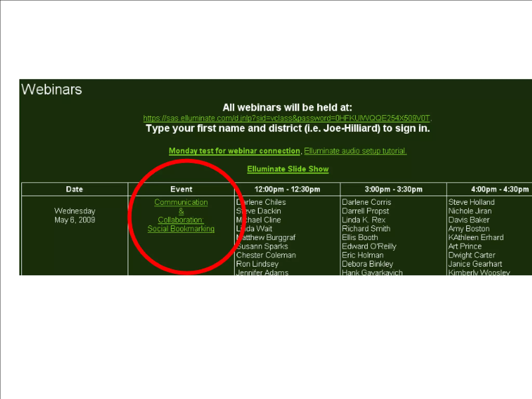Image resolution: width=532 pixels, height=399 pixels.
Task: Open Elluminate audio setup tutorial link
Action: coord(355,151)
